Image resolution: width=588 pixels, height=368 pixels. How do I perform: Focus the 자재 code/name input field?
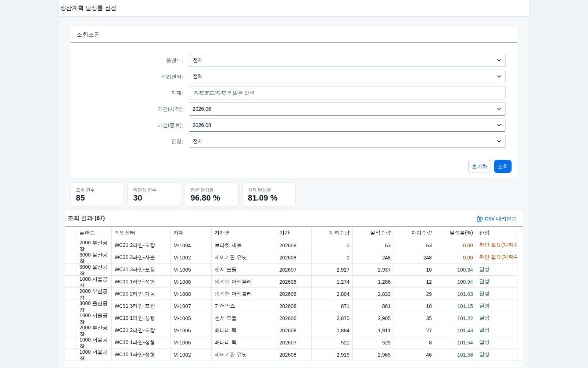pos(347,93)
